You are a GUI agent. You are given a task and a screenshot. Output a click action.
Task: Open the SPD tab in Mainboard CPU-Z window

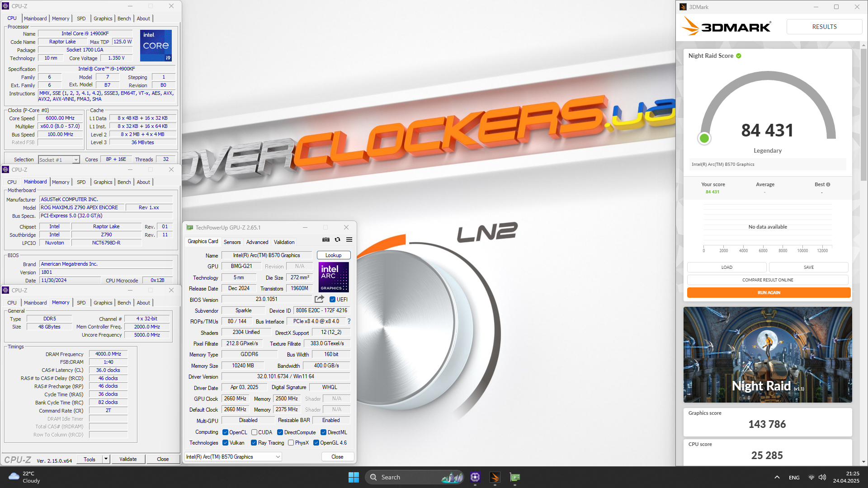81,182
